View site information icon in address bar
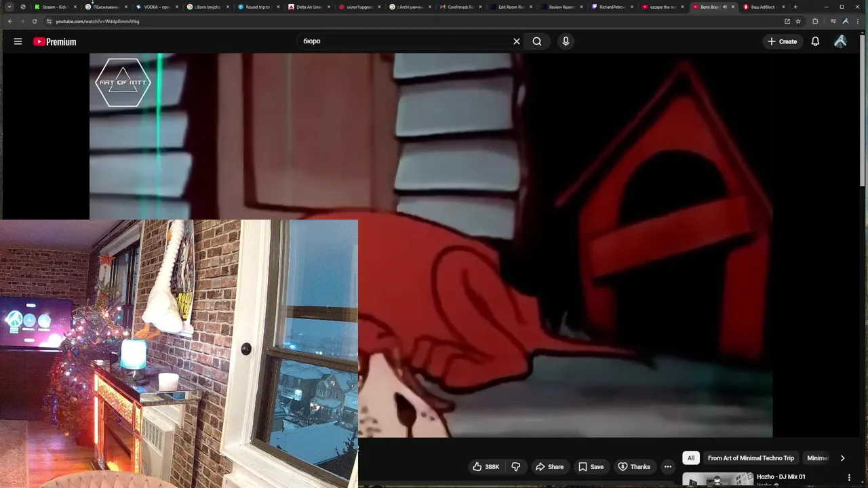The height and width of the screenshot is (488, 868). click(48, 21)
